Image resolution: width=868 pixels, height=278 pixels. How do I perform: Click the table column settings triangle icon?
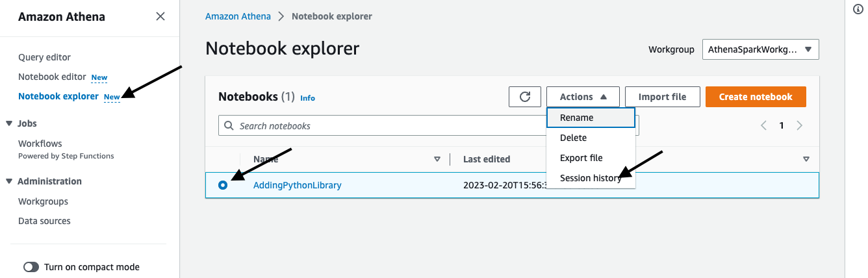coord(806,159)
